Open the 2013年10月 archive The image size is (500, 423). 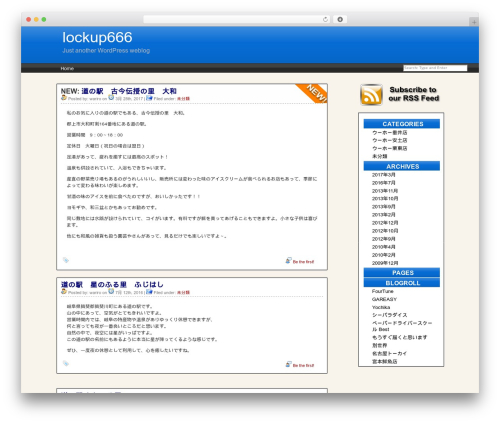(x=385, y=198)
